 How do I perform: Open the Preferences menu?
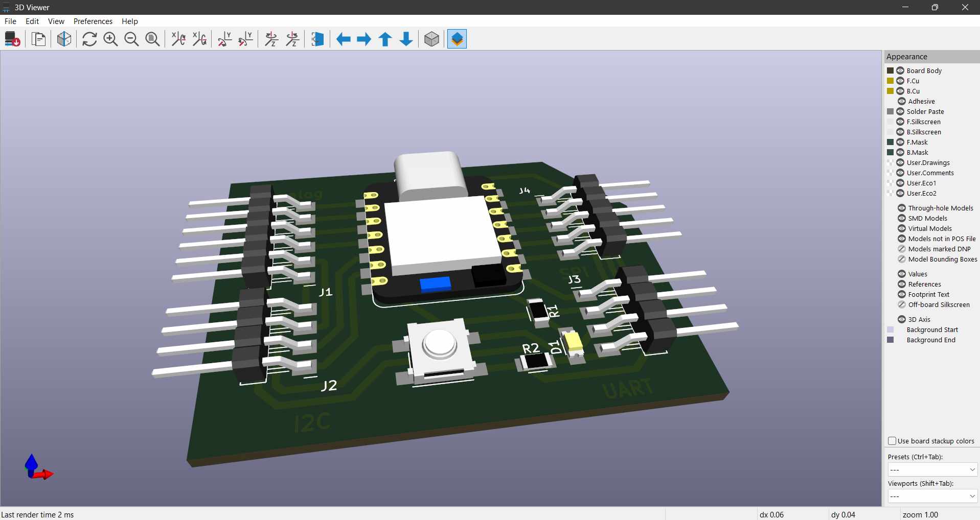[x=93, y=21]
